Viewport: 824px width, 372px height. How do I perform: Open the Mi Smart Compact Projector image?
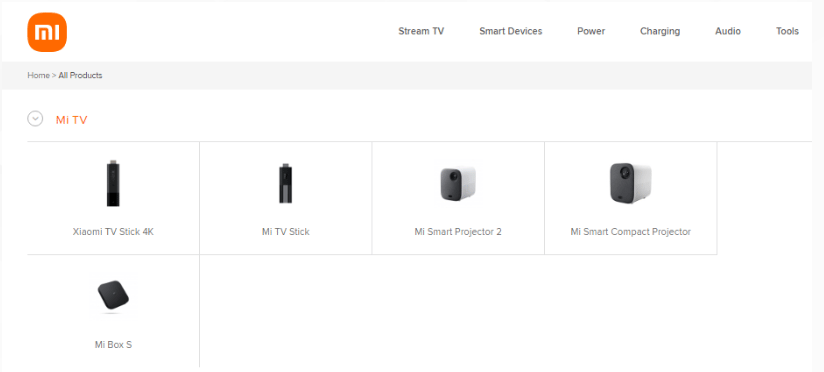(x=630, y=183)
